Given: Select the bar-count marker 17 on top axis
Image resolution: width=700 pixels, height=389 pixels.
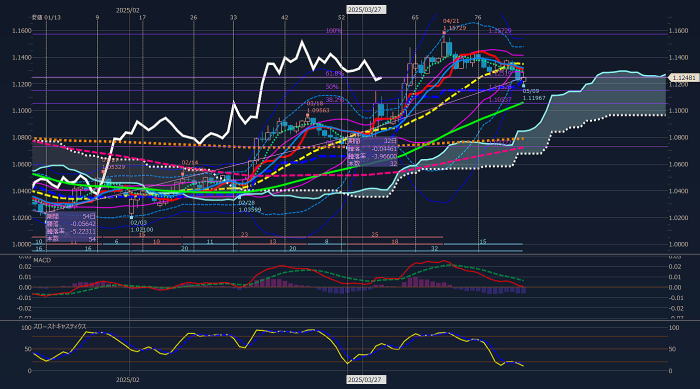Looking at the screenshot, I should (142, 17).
